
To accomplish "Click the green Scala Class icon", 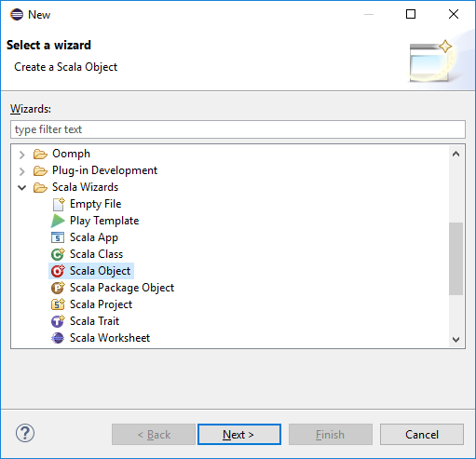I will (x=58, y=254).
